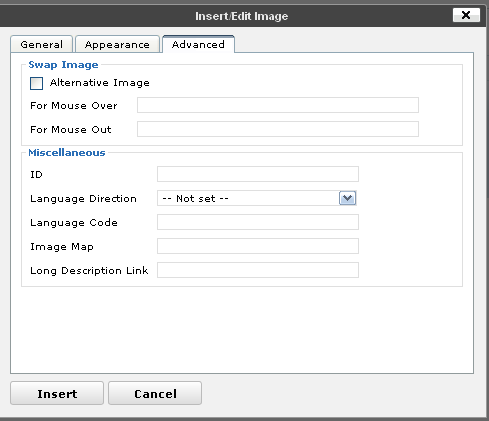Click into the ID text field
Image resolution: width=489 pixels, height=421 pixels.
258,174
